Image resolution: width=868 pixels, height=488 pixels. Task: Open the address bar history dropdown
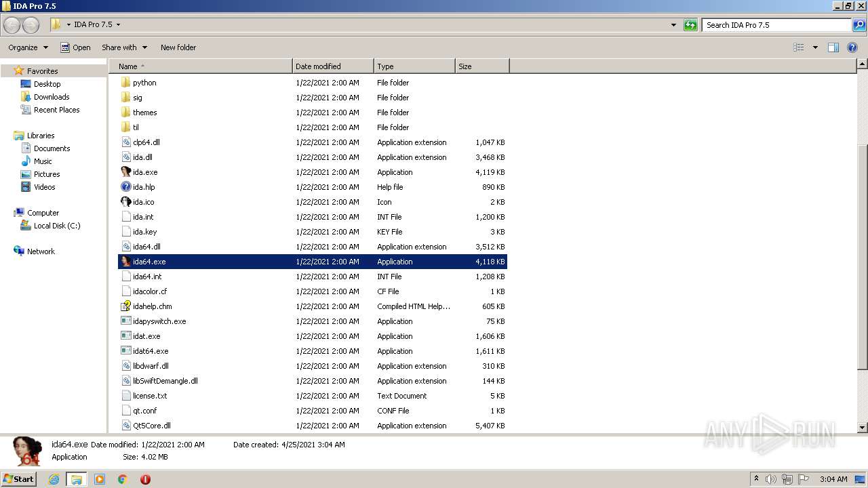point(673,25)
